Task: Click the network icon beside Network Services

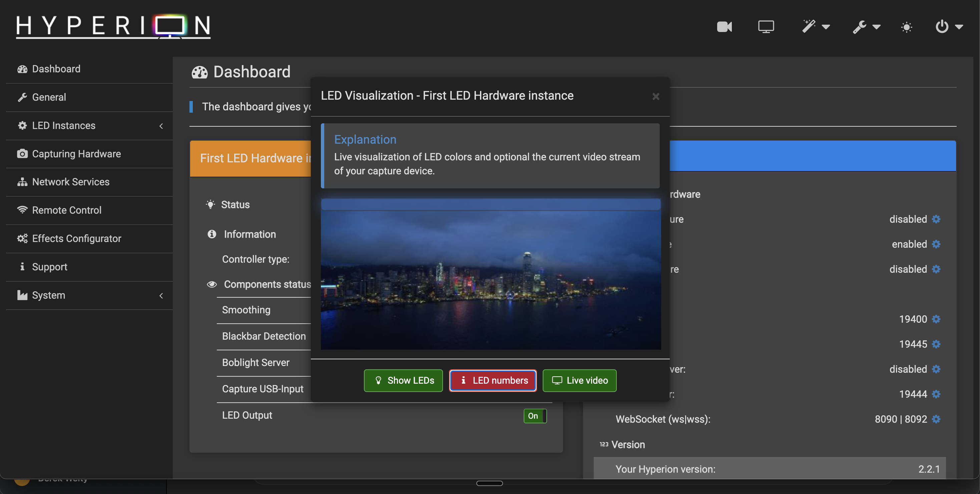Action: 22,182
